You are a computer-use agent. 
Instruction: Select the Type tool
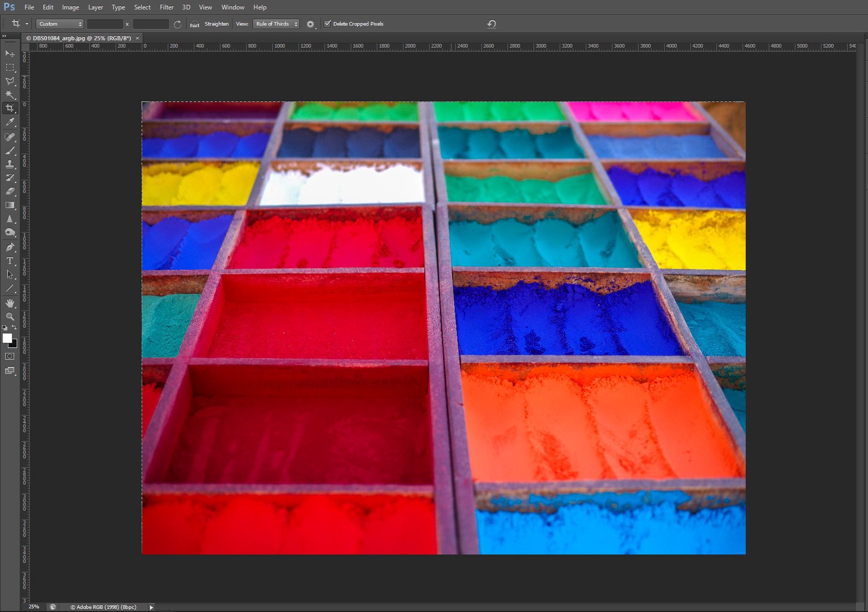coord(10,260)
